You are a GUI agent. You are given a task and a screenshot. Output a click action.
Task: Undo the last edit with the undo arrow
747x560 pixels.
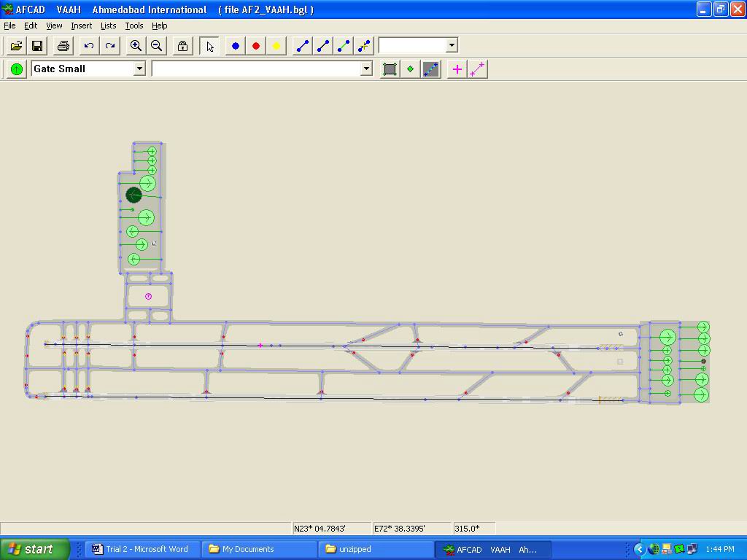click(x=89, y=46)
